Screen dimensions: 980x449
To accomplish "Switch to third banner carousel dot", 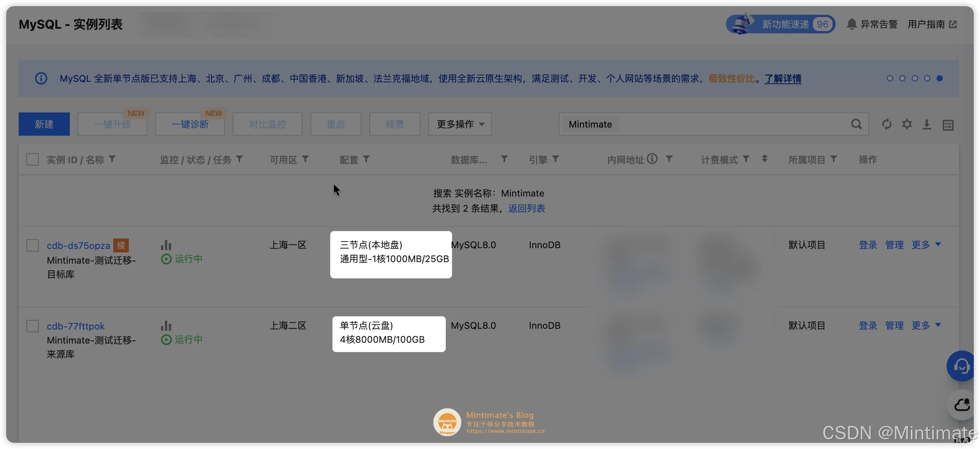I will 915,78.
